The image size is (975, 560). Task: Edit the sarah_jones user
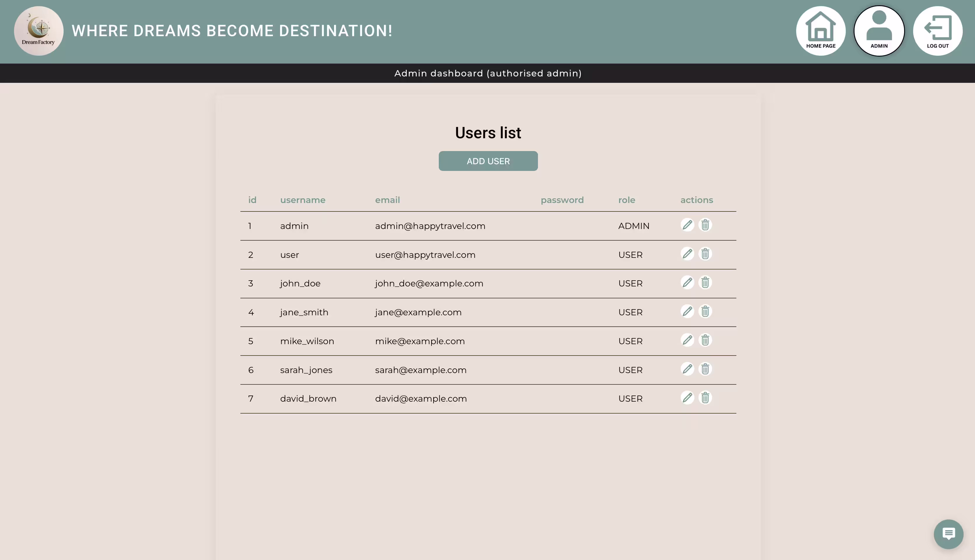pyautogui.click(x=687, y=369)
